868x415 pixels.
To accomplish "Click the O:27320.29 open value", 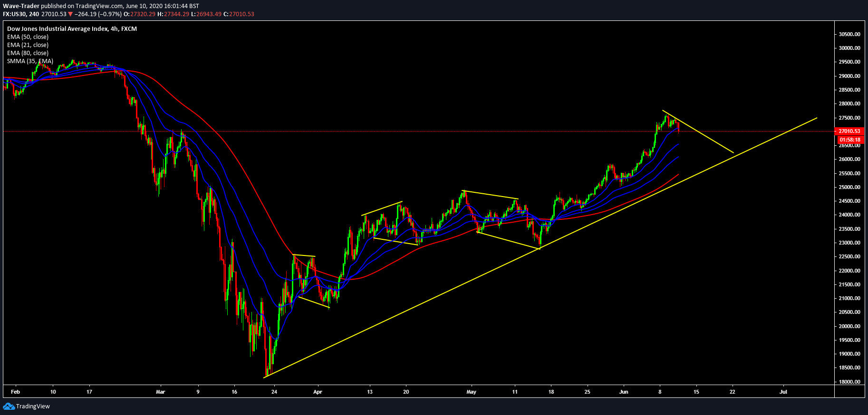I will (x=139, y=14).
